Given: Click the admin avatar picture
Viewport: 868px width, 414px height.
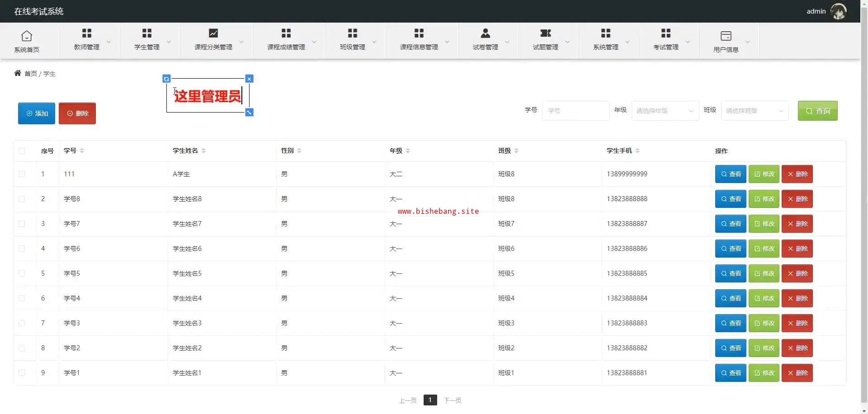Looking at the screenshot, I should tap(838, 11).
